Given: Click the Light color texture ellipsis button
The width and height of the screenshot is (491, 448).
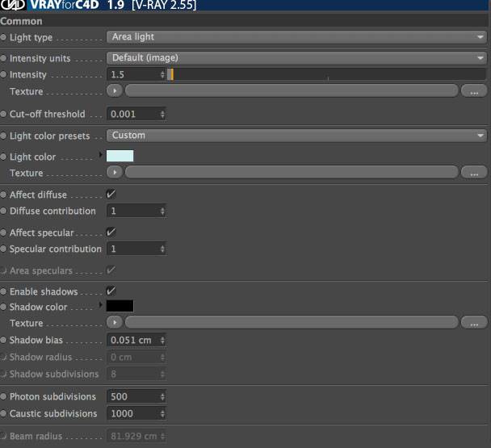Looking at the screenshot, I should tap(474, 172).
